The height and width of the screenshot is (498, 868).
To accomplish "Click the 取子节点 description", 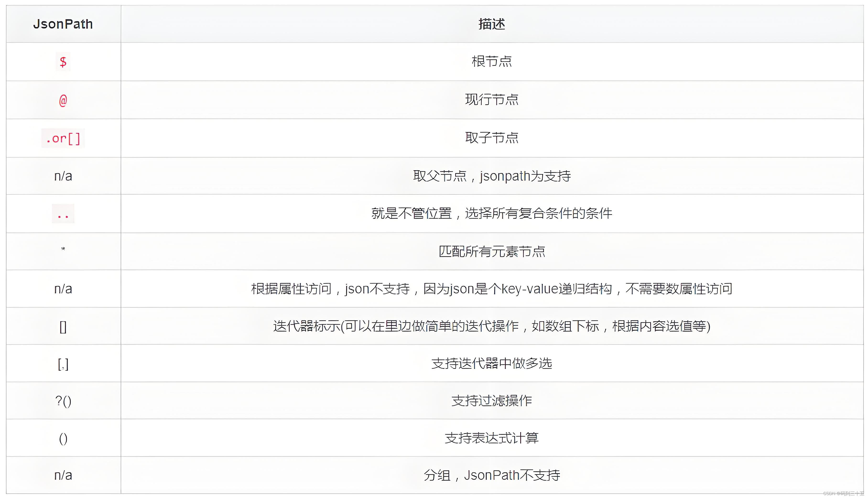I will click(491, 138).
